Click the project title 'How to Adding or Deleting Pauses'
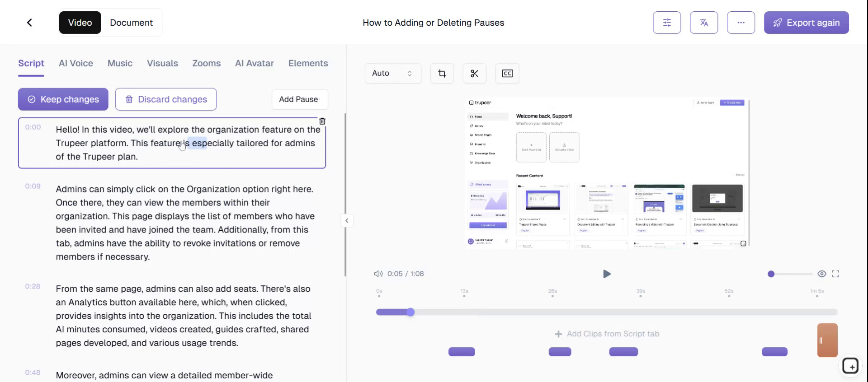 pos(434,23)
